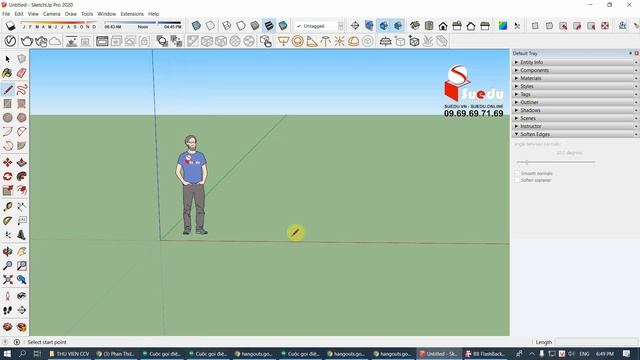Click the angle between normals slider
Screen dimensions: 640x360
(x=556, y=162)
